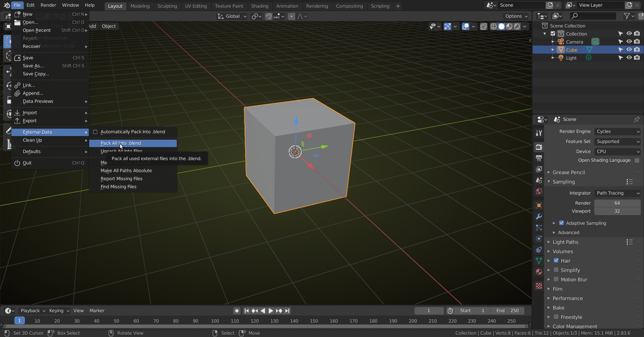Open the Object Constraints properties tab
644x337 pixels.
tap(539, 250)
